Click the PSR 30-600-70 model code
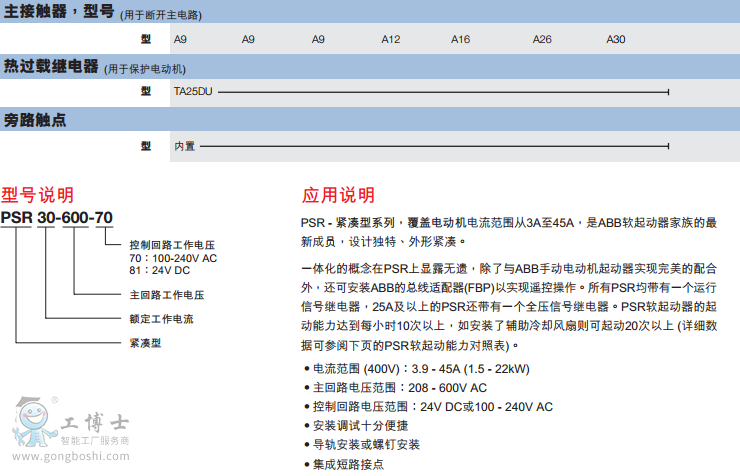 point(57,218)
